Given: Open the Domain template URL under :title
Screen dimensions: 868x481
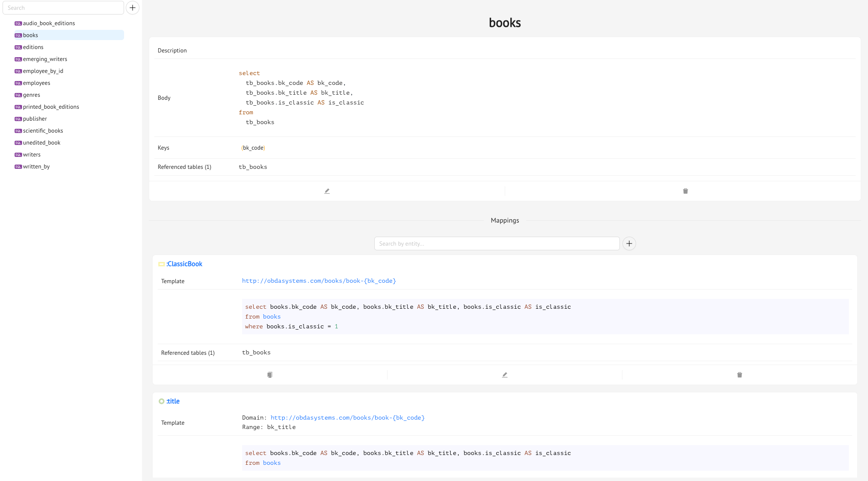Looking at the screenshot, I should coord(347,417).
